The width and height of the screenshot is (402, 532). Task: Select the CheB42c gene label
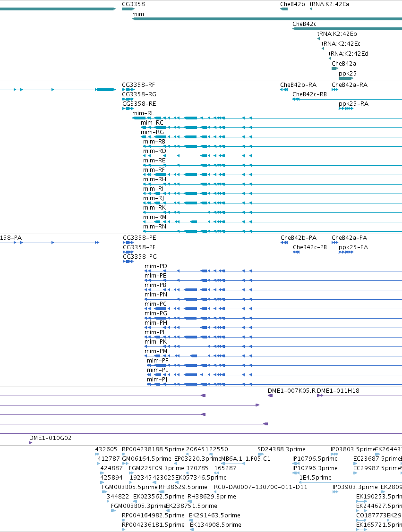point(305,24)
